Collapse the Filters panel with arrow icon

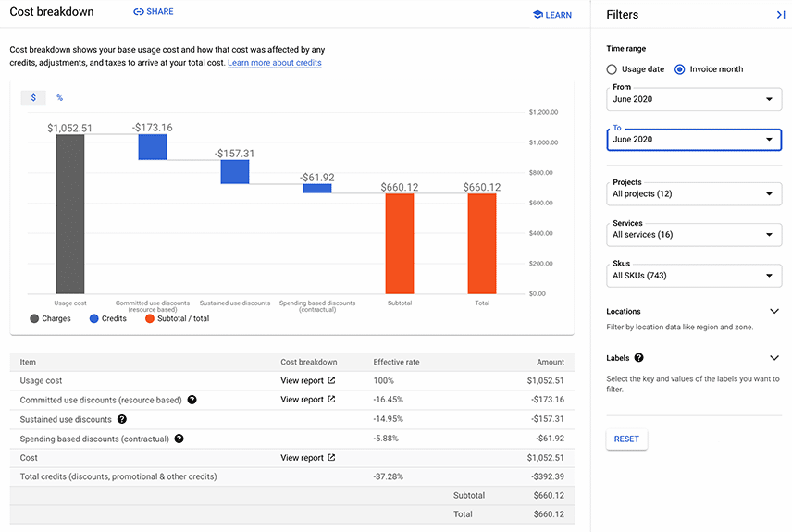click(x=780, y=15)
